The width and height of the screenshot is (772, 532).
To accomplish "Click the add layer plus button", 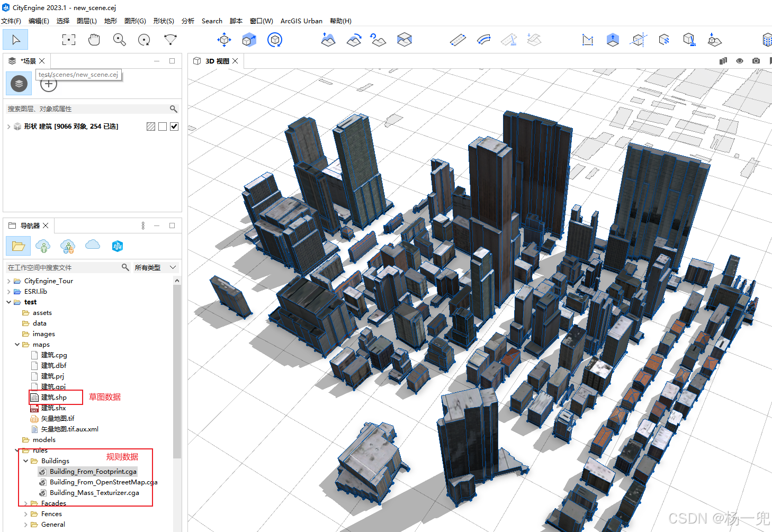I will click(x=49, y=84).
